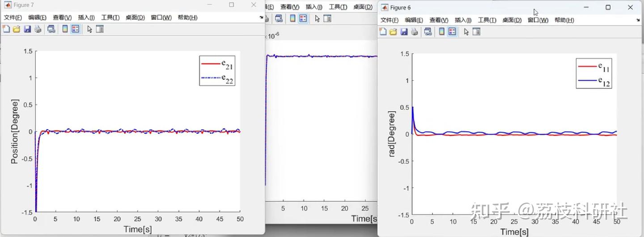This screenshot has width=644, height=237.
Task: Maximize the Figure 7 window
Action: (x=231, y=5)
